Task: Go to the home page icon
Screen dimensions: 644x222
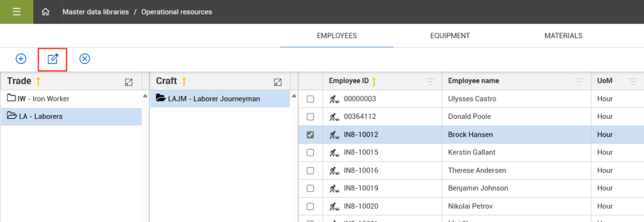Action: coord(46,12)
